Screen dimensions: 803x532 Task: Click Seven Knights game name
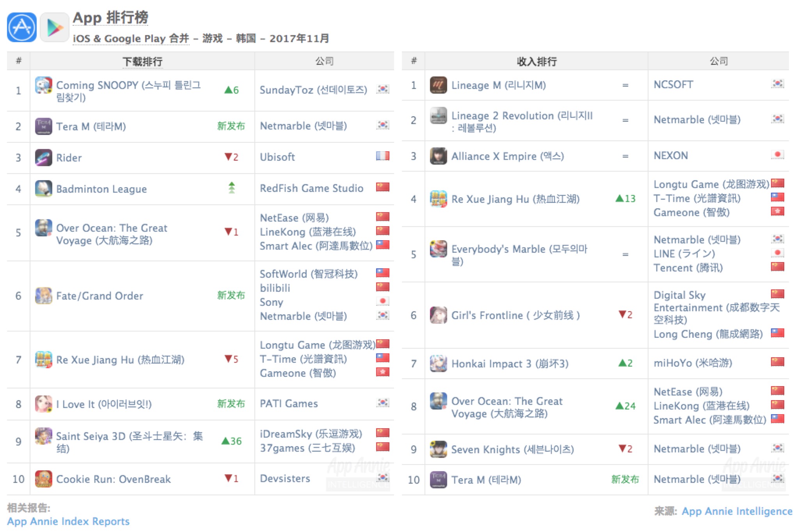513,450
